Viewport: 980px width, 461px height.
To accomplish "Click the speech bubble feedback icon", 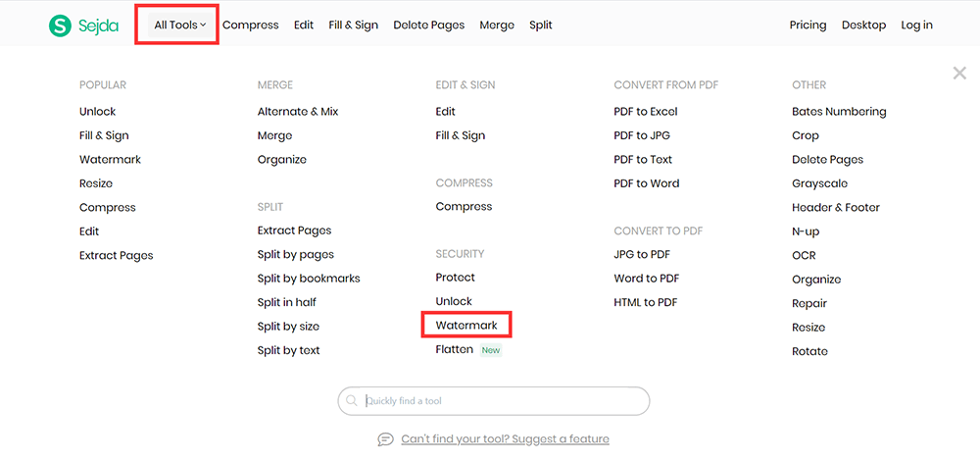I will point(386,439).
